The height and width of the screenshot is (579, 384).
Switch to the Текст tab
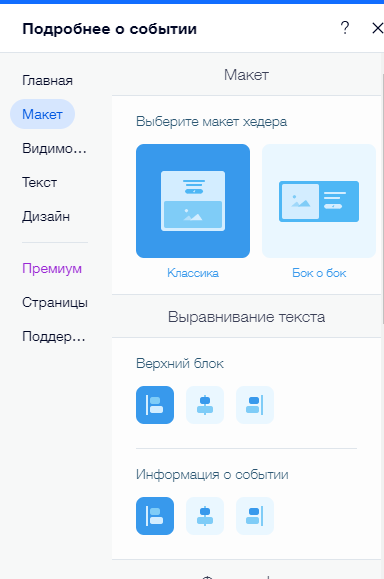point(40,182)
